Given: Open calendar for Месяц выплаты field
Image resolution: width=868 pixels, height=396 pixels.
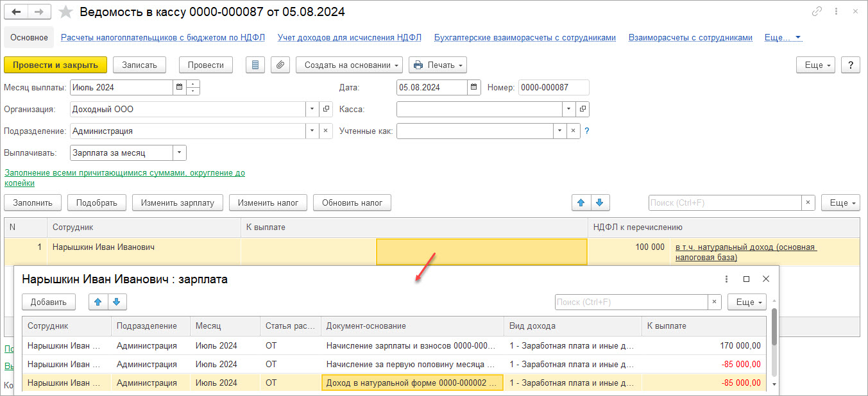Looking at the screenshot, I should click(x=179, y=87).
